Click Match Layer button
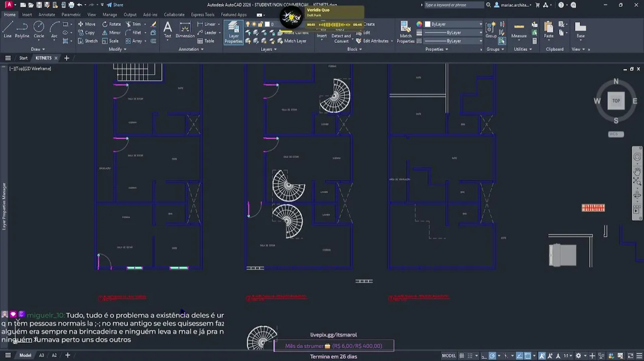Viewport: 644px width, 361px height. coord(291,41)
